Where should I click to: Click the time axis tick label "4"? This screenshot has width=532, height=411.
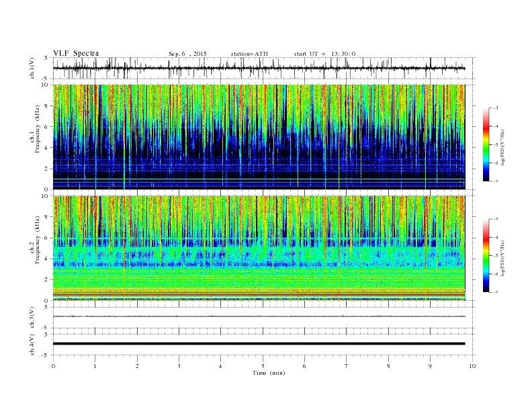[x=220, y=366]
